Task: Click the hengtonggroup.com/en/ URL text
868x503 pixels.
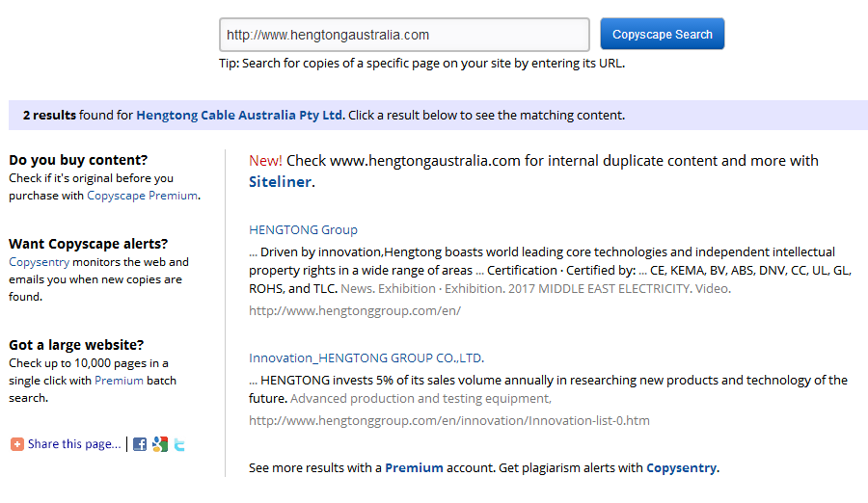Action: point(355,311)
